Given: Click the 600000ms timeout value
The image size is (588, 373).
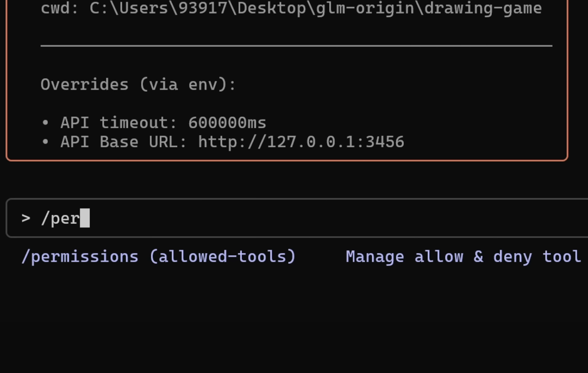Looking at the screenshot, I should [x=227, y=123].
